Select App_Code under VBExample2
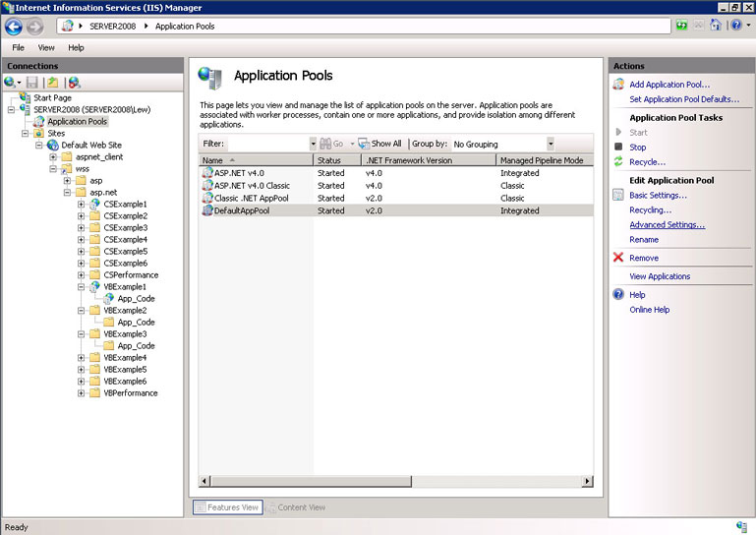 click(x=136, y=323)
